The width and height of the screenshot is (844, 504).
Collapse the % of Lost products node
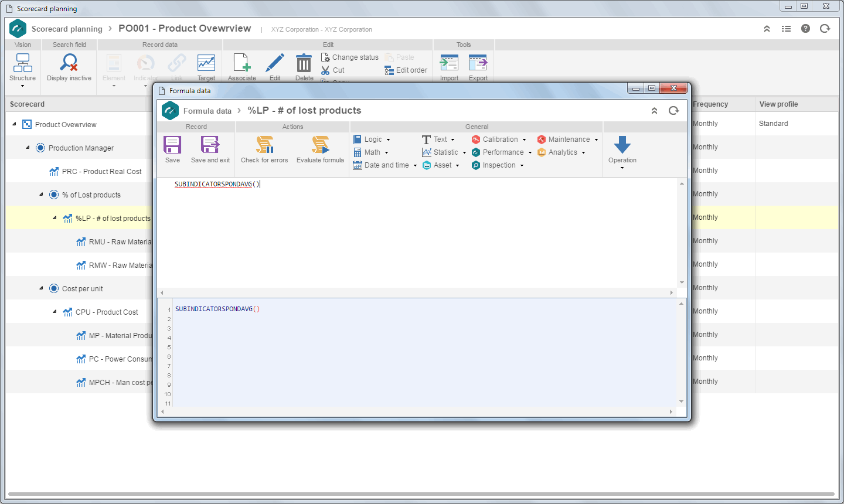pos(41,195)
